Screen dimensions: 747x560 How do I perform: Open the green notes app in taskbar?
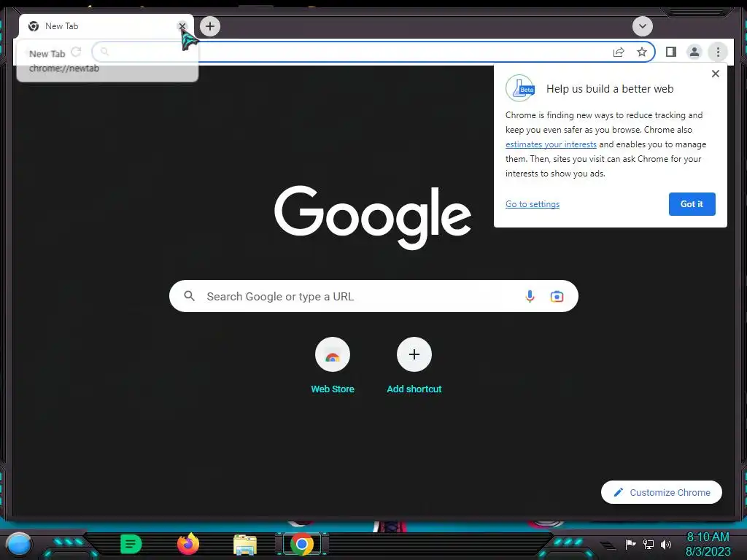(131, 544)
